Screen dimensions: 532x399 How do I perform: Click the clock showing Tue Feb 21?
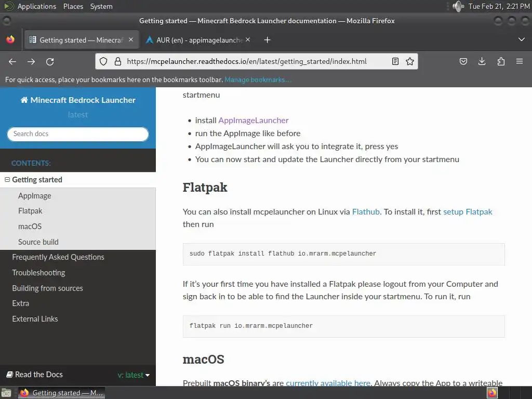coord(499,6)
